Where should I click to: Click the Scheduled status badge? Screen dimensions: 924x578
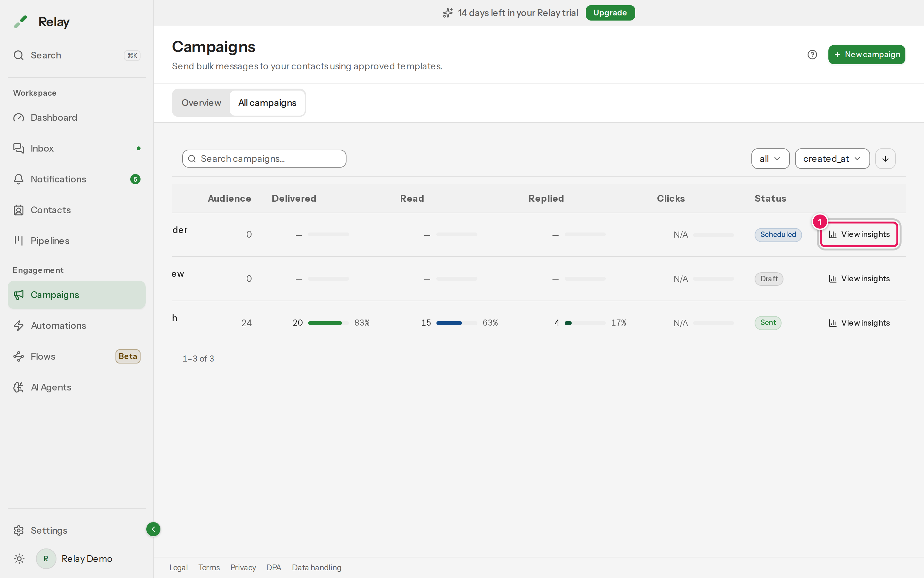[778, 235]
